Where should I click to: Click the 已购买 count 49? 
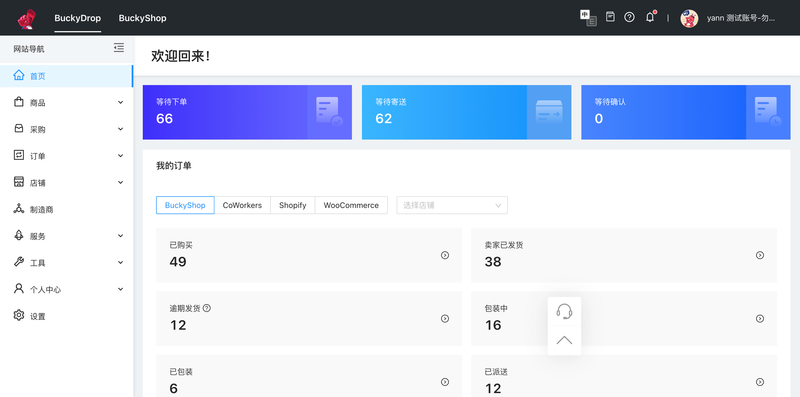(178, 262)
